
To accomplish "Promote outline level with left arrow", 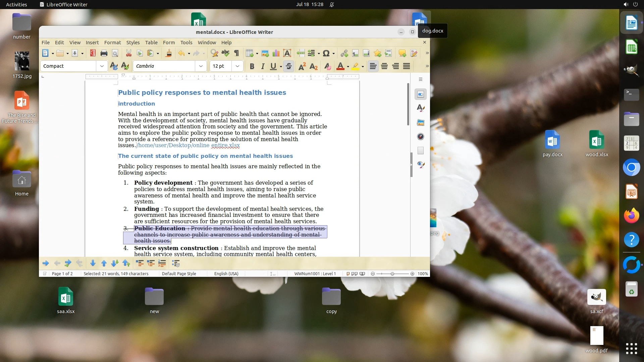I will point(57,263).
